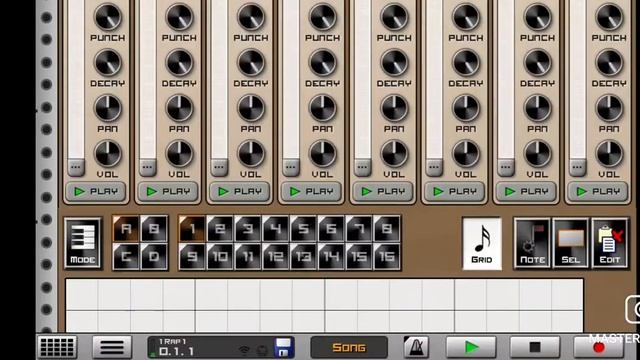Preview channel 2 with its PLAY button
Viewport: 640px width, 360px height.
click(x=168, y=191)
